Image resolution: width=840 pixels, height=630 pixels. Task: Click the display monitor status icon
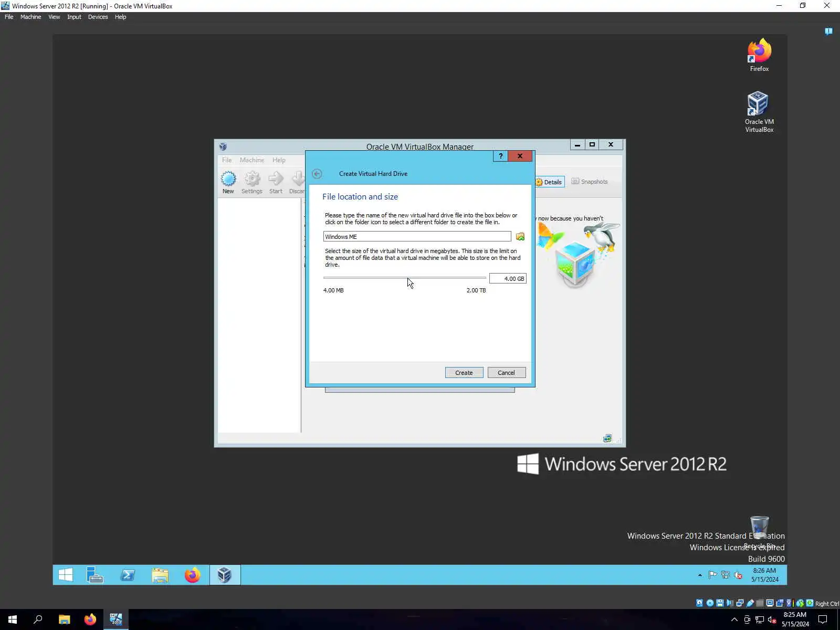click(770, 603)
